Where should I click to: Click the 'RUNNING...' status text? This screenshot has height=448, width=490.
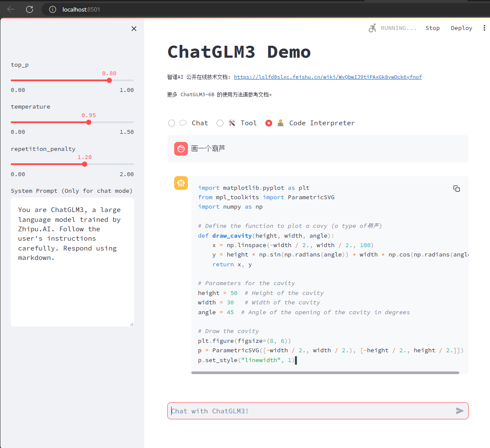398,28
